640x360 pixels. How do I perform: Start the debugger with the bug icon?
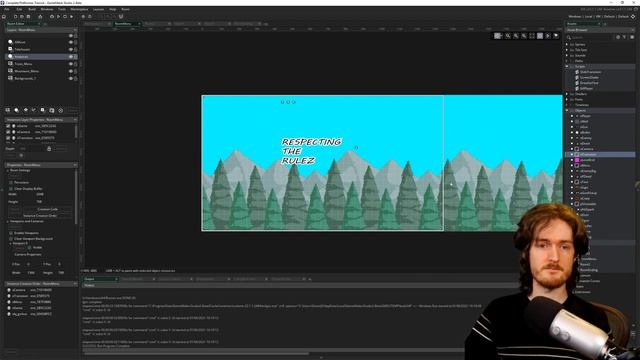coord(52,17)
